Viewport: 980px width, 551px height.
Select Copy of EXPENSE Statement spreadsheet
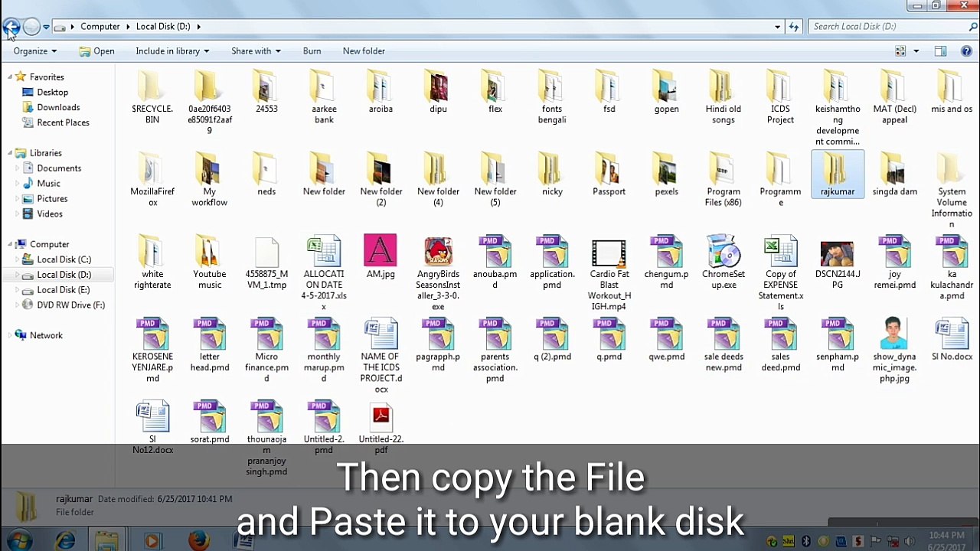[780, 272]
